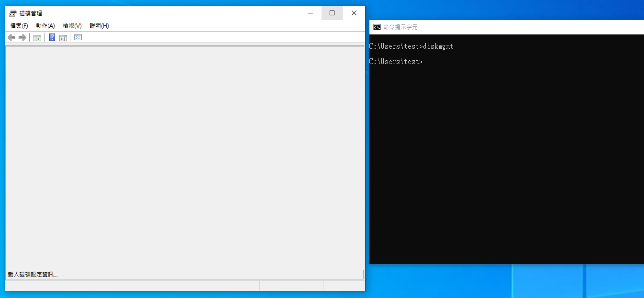
Task: Open the 檢視(V) menu
Action: click(x=72, y=26)
